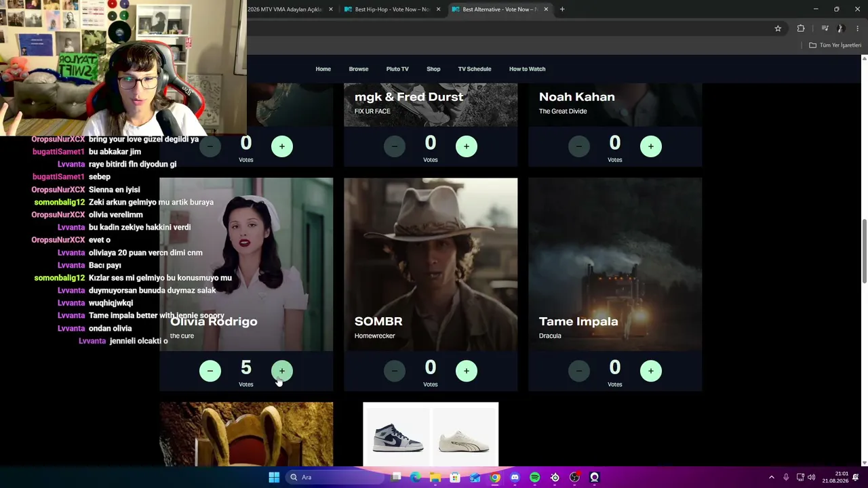
Task: Open Spotify from the taskbar
Action: (534, 477)
